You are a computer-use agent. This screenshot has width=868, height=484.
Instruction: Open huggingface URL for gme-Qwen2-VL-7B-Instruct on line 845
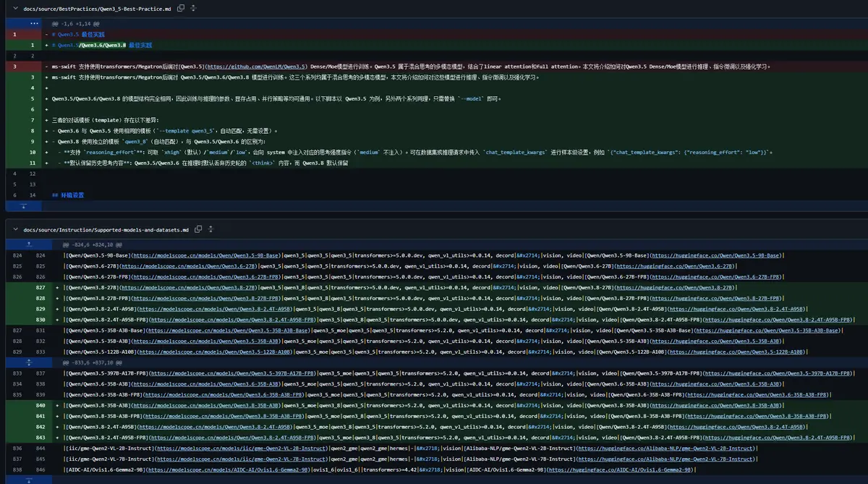[665, 459]
